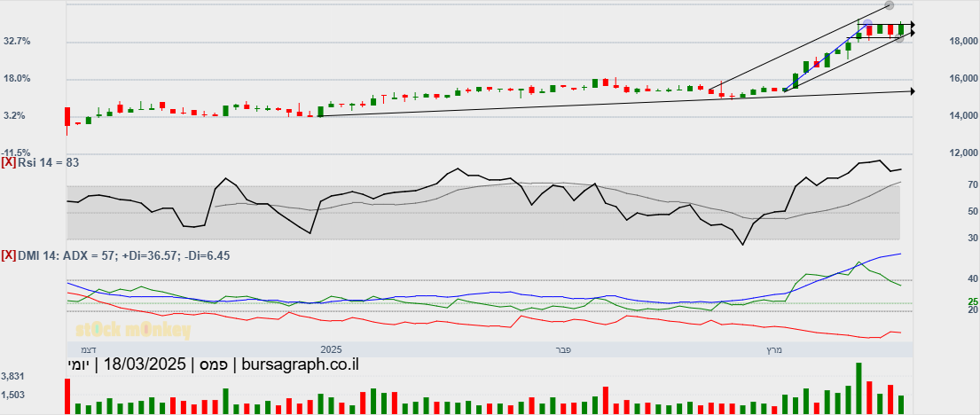Click the DMI 40 level label
The height and width of the screenshot is (415, 980).
pos(973,278)
